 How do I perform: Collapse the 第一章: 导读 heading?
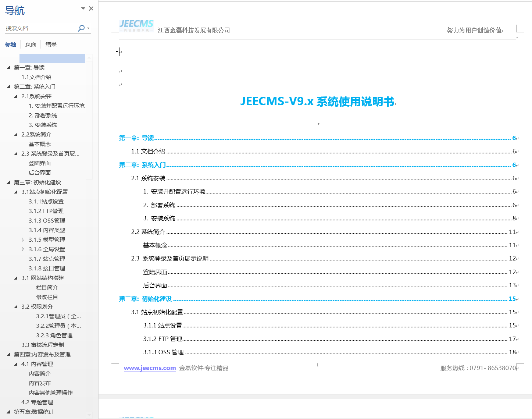pyautogui.click(x=8, y=68)
